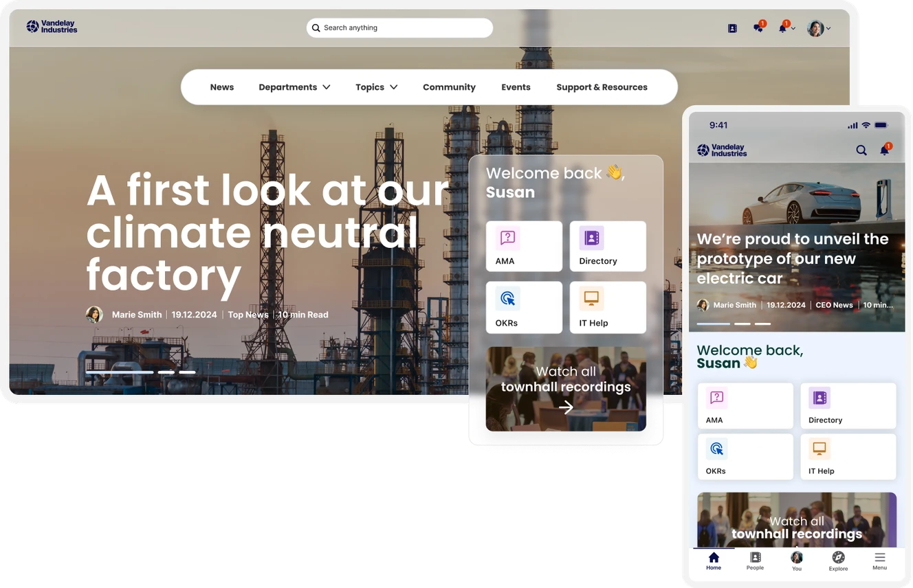Open the IT Help tile
Viewport: 913px width, 588px height.
pos(608,307)
